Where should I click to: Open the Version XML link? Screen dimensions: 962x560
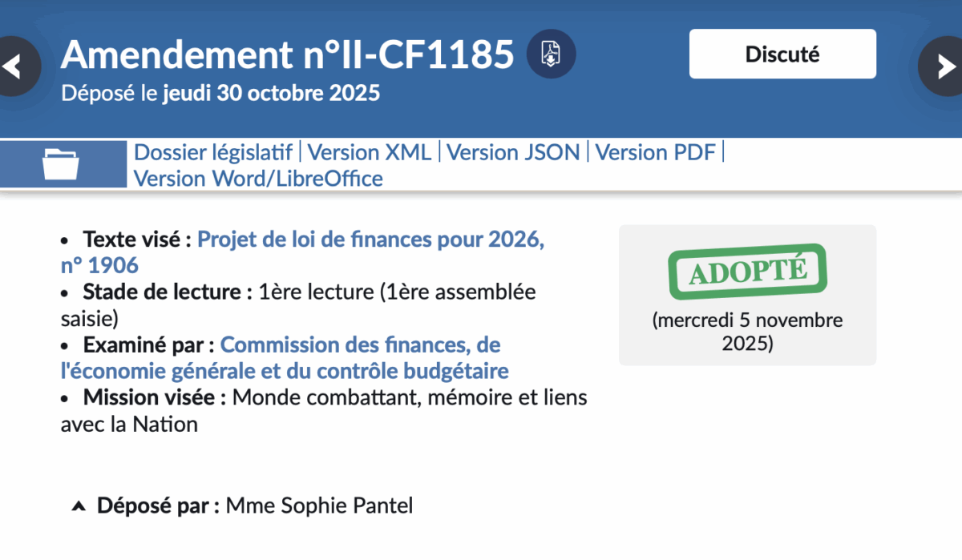[370, 152]
